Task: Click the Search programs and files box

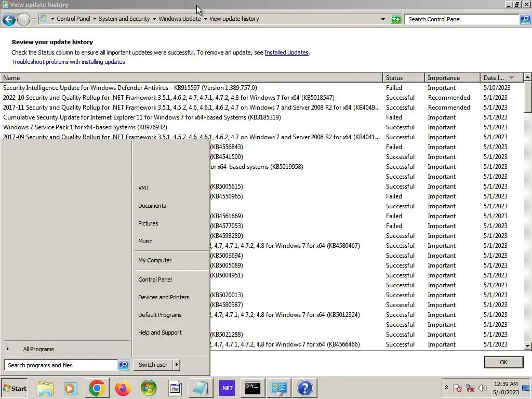Action: coord(61,365)
